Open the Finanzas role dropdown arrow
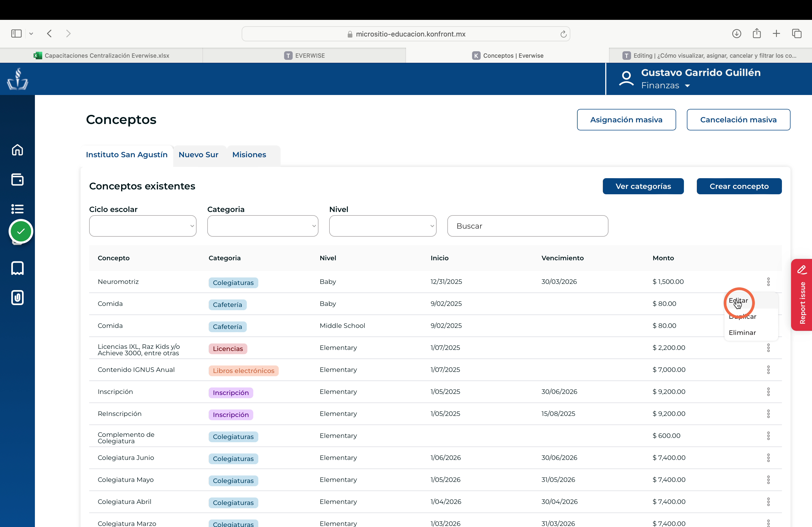Image resolution: width=812 pixels, height=527 pixels. click(x=687, y=86)
